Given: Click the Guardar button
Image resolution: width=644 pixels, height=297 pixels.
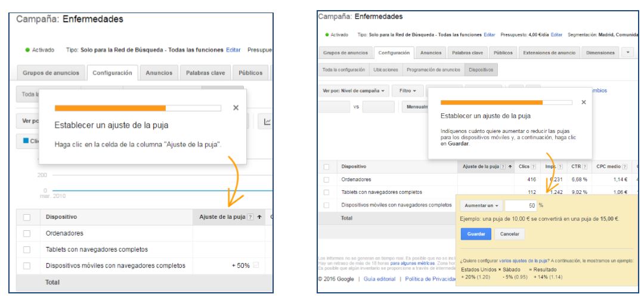Looking at the screenshot, I should pos(476,234).
